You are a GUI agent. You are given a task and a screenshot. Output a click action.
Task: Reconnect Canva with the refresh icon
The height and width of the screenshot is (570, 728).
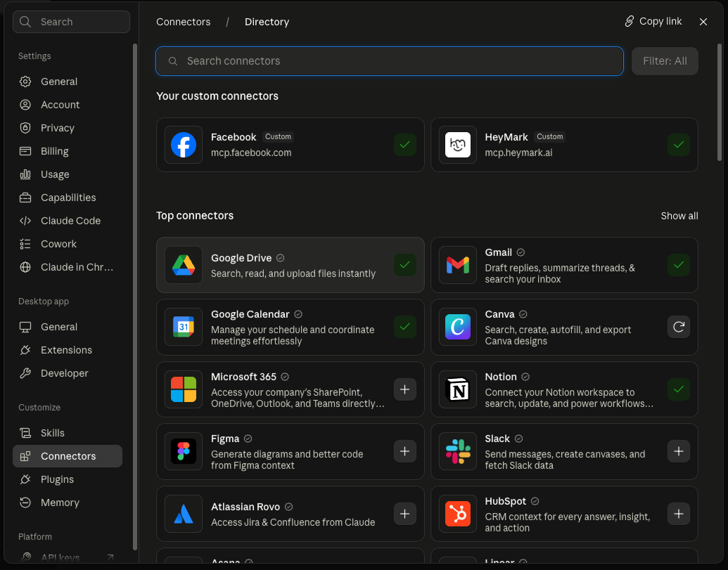tap(678, 327)
